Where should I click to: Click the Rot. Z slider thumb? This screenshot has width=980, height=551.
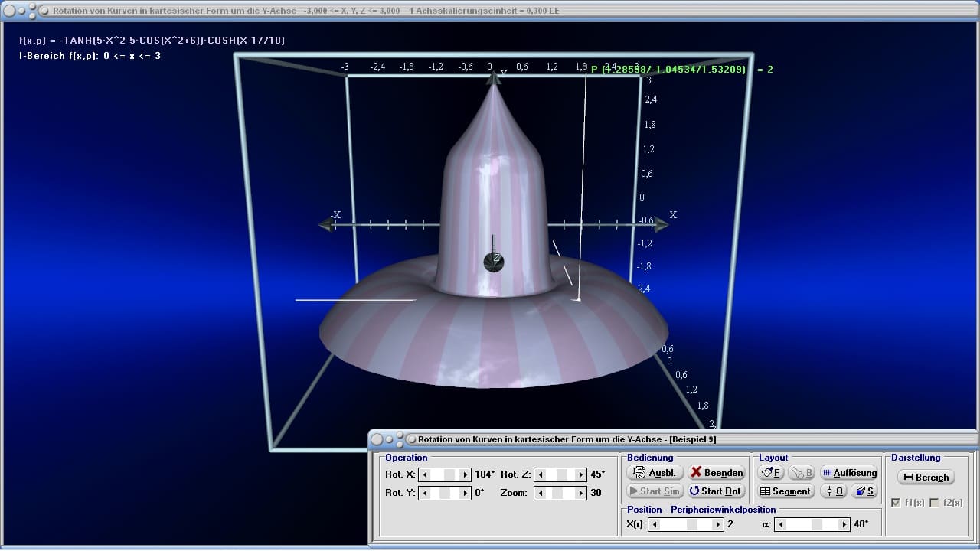562,474
